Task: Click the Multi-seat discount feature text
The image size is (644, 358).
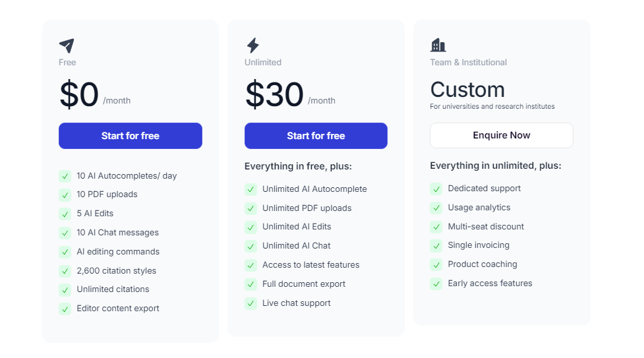Action: (x=486, y=226)
